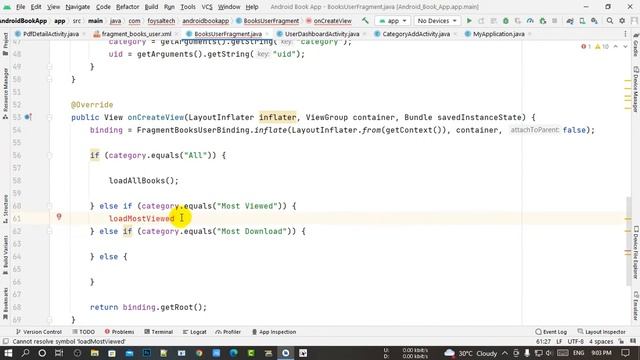Click the override gutter icon on line 53
Image resolution: width=640 pixels, height=360 pixels.
28,117
